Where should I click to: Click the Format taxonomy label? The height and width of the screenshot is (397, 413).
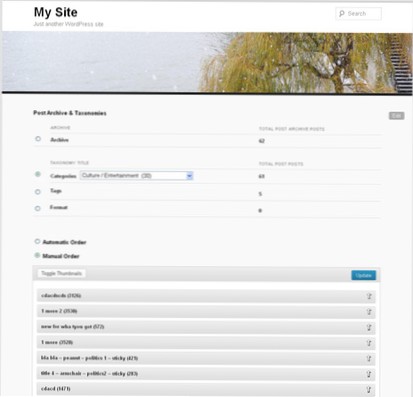coord(59,207)
